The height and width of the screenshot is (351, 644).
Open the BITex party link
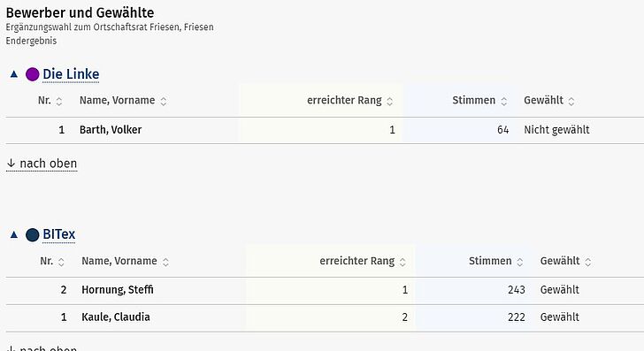click(58, 234)
